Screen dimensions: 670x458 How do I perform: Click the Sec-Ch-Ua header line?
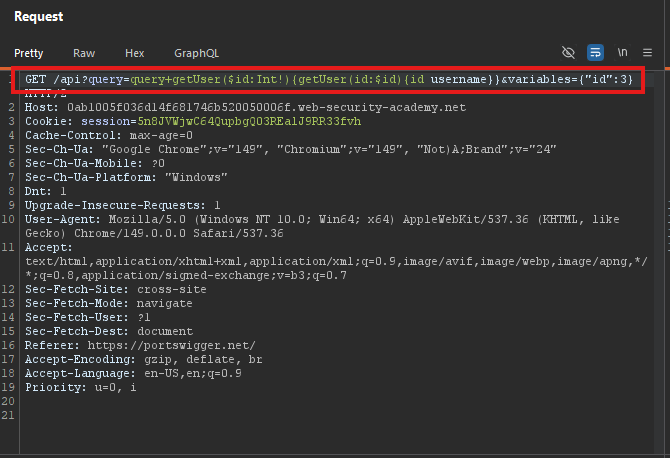[x=291, y=150]
